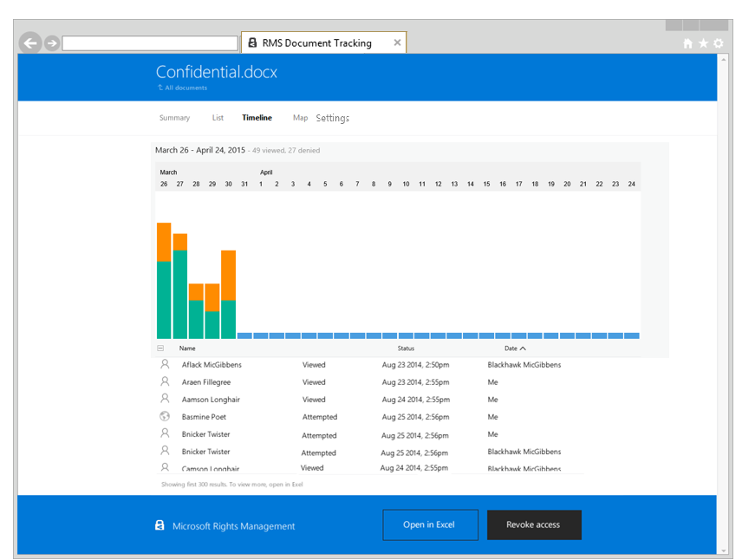Toggle Date column sort arrow
The width and height of the screenshot is (742, 560).
pos(523,348)
